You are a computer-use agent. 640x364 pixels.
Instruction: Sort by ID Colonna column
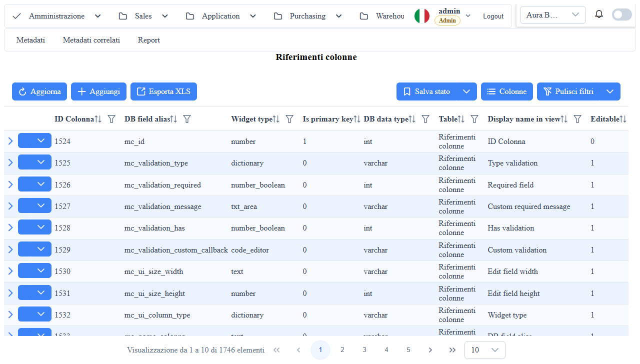click(98, 119)
